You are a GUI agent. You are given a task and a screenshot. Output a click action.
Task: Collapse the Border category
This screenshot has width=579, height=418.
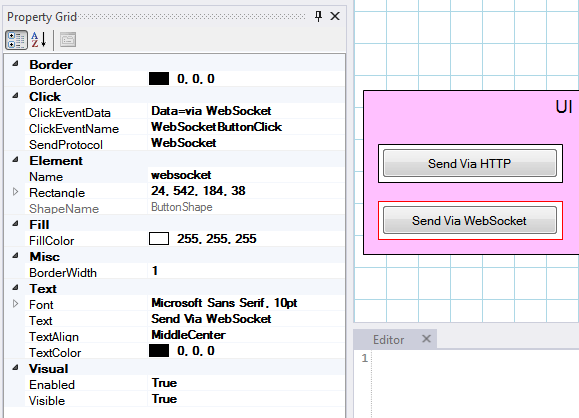tap(15, 64)
